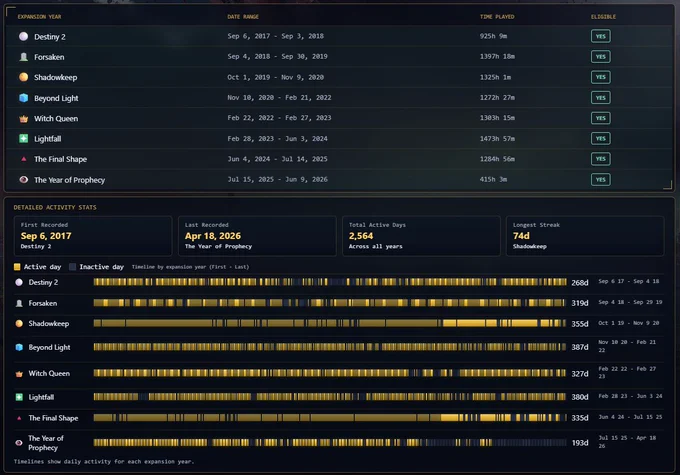Click the 925h 9m time played value
680x475 pixels.
point(494,36)
